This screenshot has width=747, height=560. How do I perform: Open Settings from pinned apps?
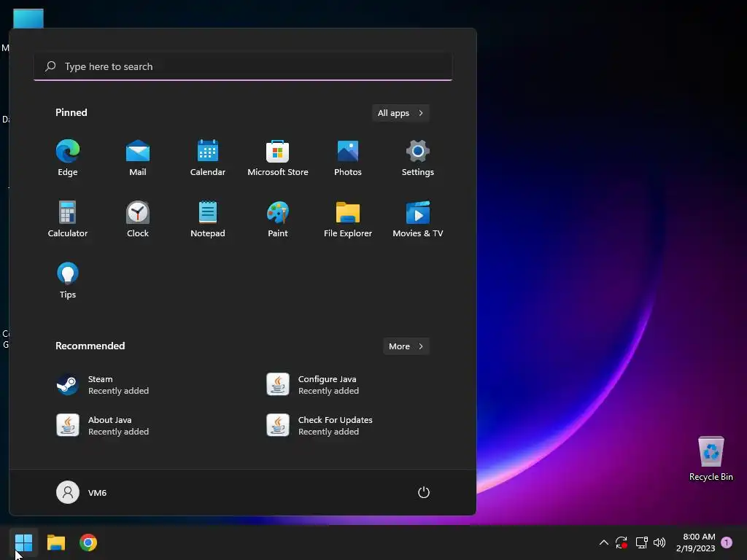[x=418, y=158]
